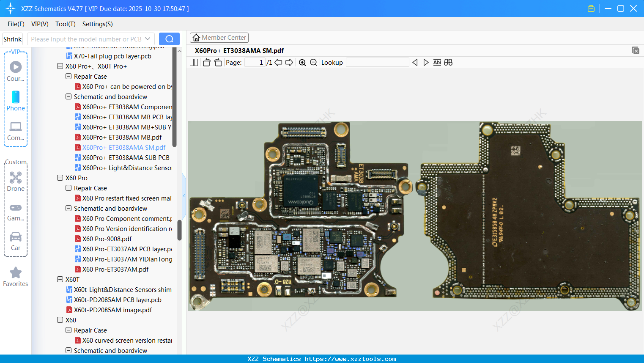Rotate the page counterclockwise
The height and width of the screenshot is (363, 644).
206,63
